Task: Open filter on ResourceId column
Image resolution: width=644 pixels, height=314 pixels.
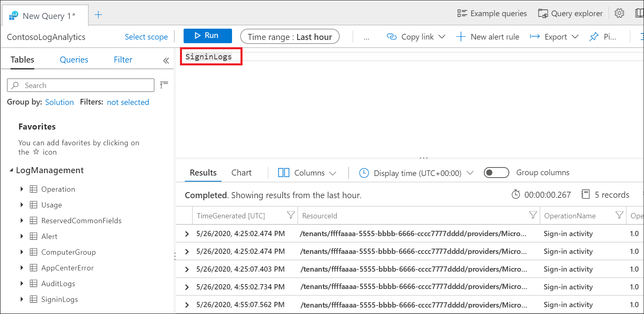Action: tap(533, 215)
